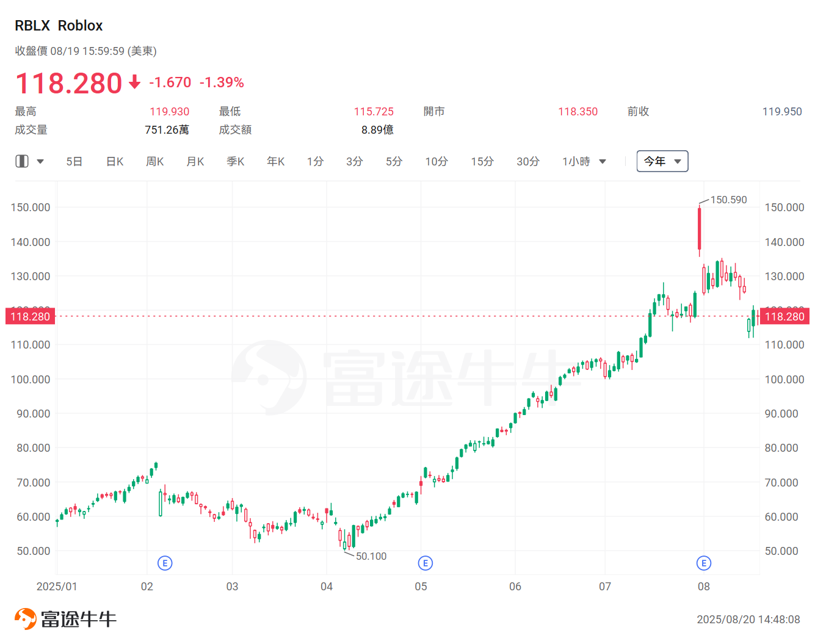The width and height of the screenshot is (815, 644).
Task: Select the 15分 interval option
Action: tap(482, 162)
